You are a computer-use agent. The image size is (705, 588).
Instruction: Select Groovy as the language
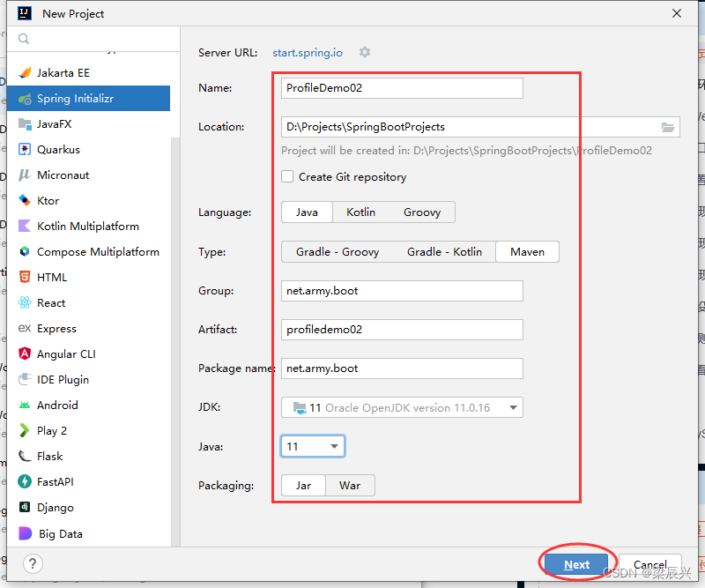pos(422,212)
